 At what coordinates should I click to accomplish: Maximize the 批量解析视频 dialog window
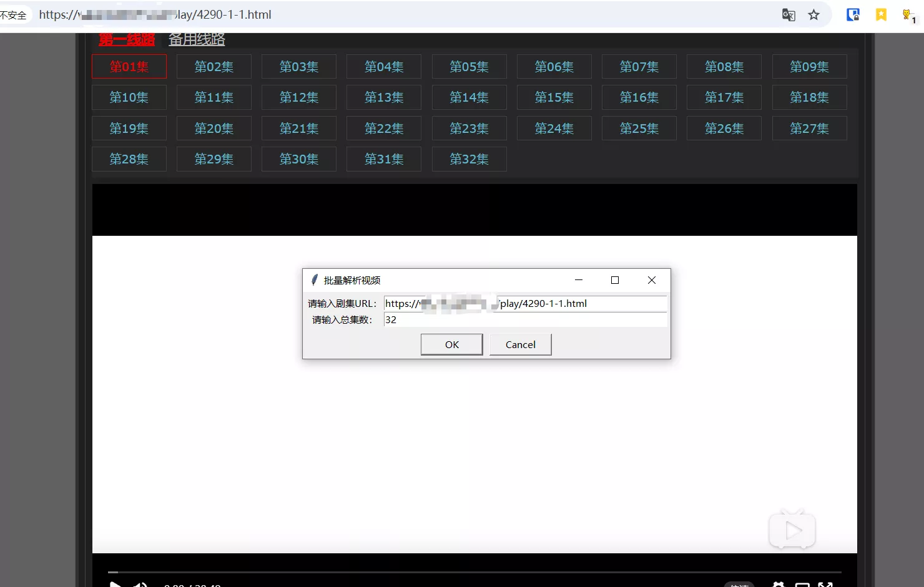pos(615,280)
